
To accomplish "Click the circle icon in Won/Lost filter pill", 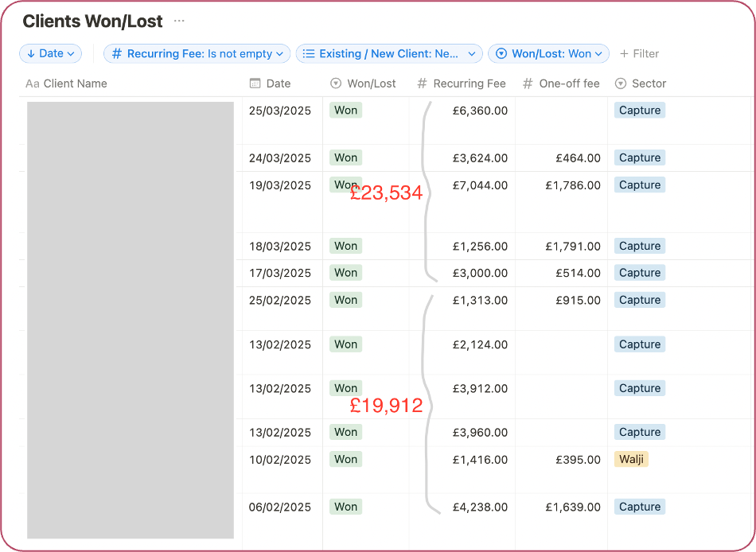I will (501, 53).
